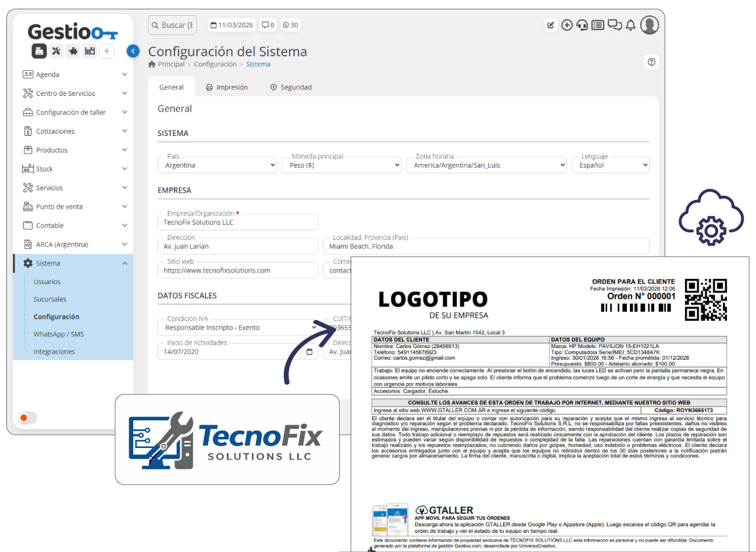Open the user profile avatar
Image resolution: width=756 pixels, height=552 pixels.
(x=650, y=25)
